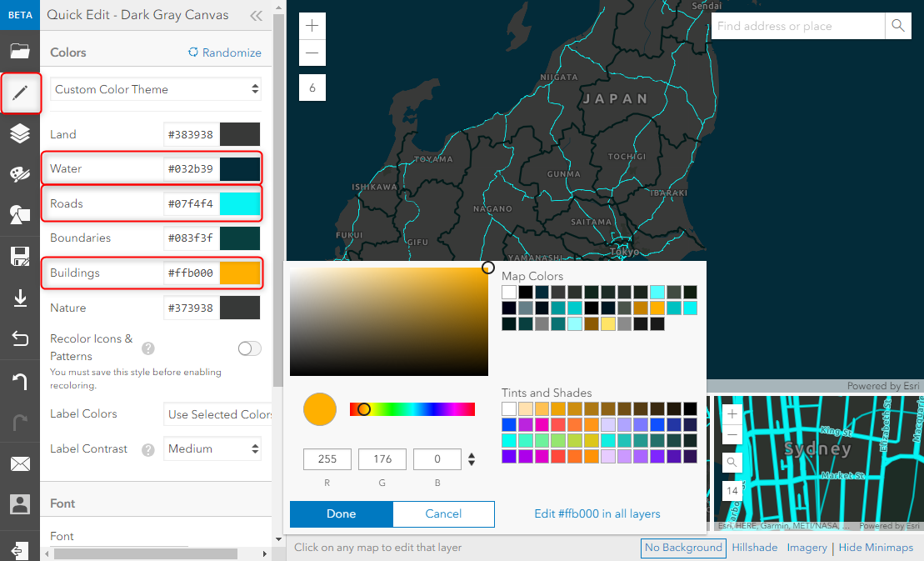This screenshot has height=561, width=924.
Task: Open the envelope mail icon
Action: pos(20,463)
